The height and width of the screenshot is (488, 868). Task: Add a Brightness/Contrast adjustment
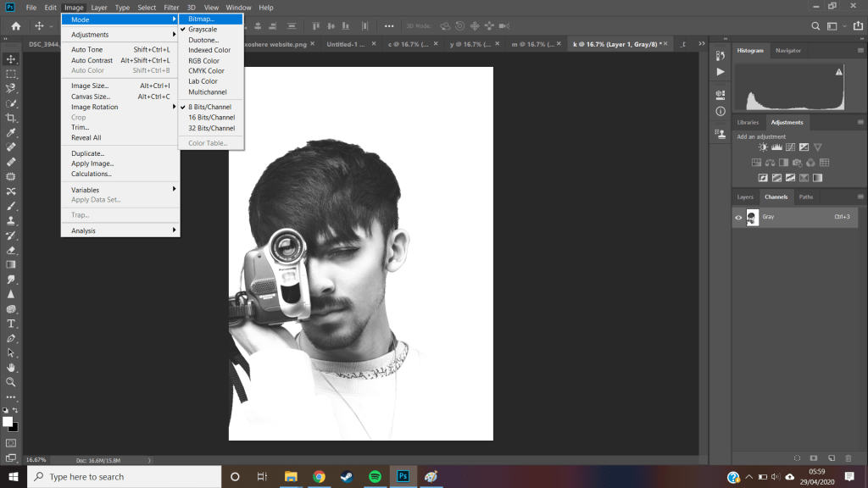point(763,147)
